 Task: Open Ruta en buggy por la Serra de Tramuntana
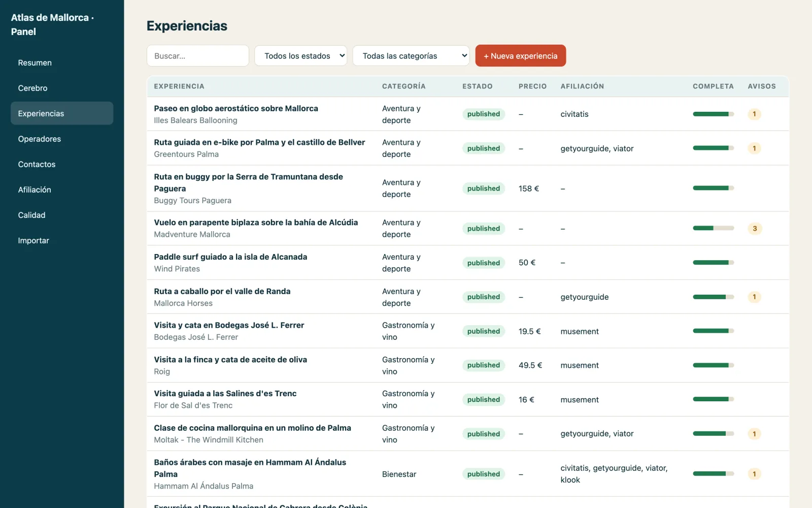(x=249, y=182)
